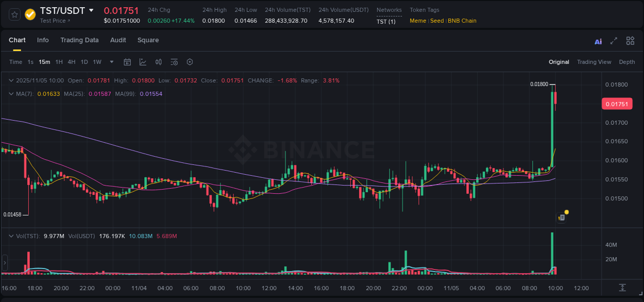Switch to the Depth chart tab
This screenshot has height=302, width=644.
click(x=627, y=62)
